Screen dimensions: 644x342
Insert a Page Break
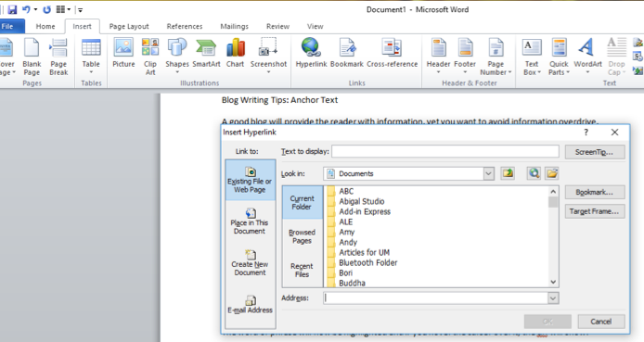[x=58, y=57]
